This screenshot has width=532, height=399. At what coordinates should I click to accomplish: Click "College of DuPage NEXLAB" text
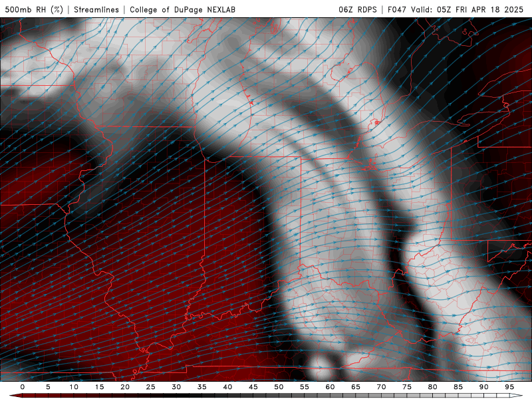coord(182,9)
